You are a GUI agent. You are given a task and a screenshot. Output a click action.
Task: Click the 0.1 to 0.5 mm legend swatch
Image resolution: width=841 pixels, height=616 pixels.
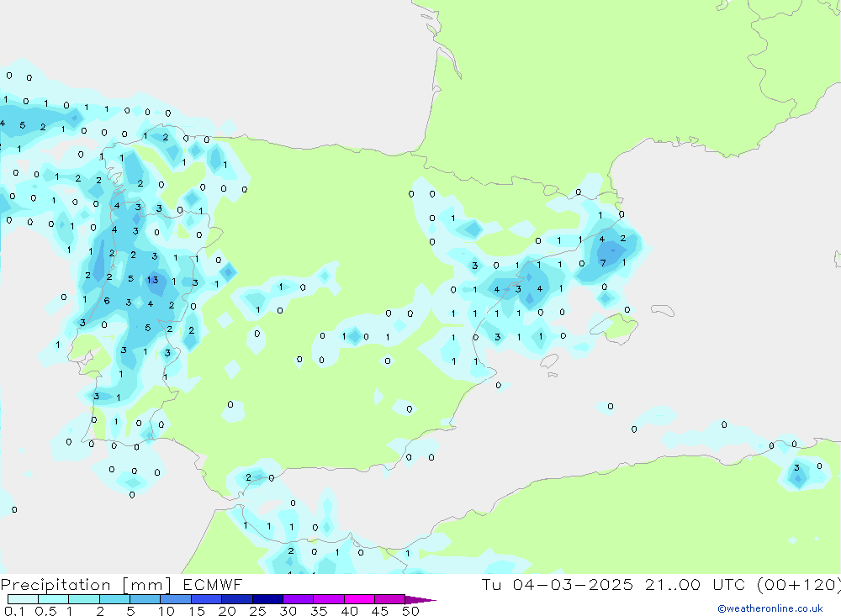[23, 599]
